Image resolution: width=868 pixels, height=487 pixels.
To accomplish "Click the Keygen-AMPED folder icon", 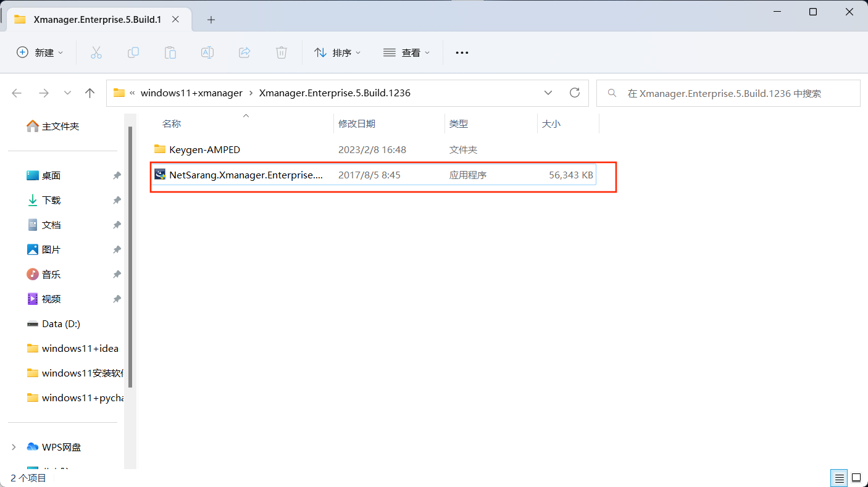I will (160, 149).
